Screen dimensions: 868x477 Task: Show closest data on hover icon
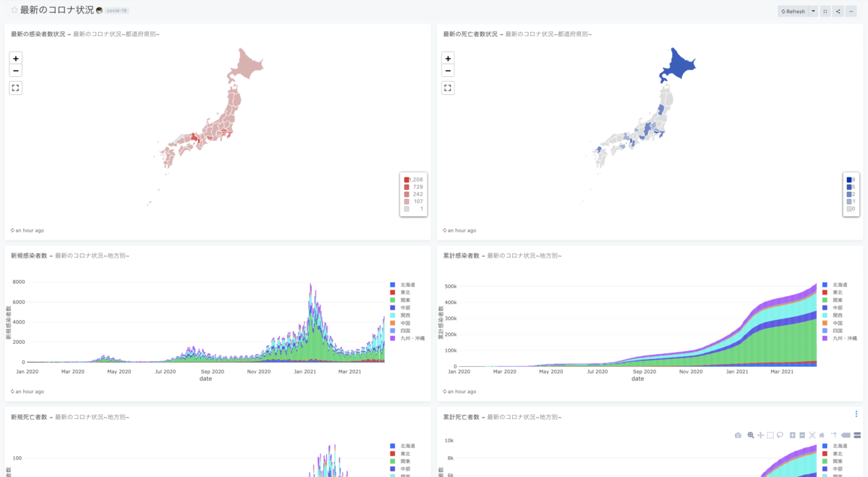pos(846,435)
